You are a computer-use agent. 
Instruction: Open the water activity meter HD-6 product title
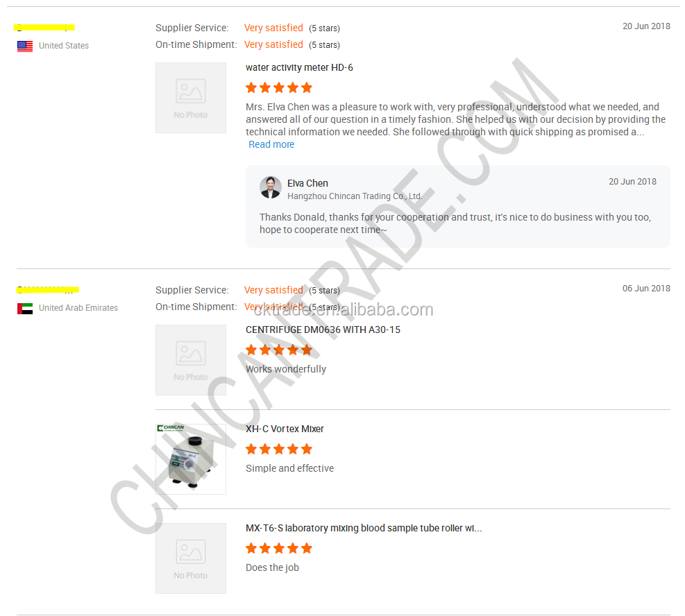pyautogui.click(x=299, y=68)
